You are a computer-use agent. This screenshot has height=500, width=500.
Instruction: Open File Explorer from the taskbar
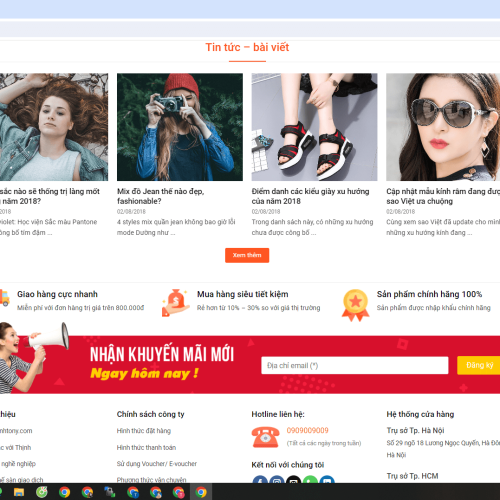click(19, 492)
